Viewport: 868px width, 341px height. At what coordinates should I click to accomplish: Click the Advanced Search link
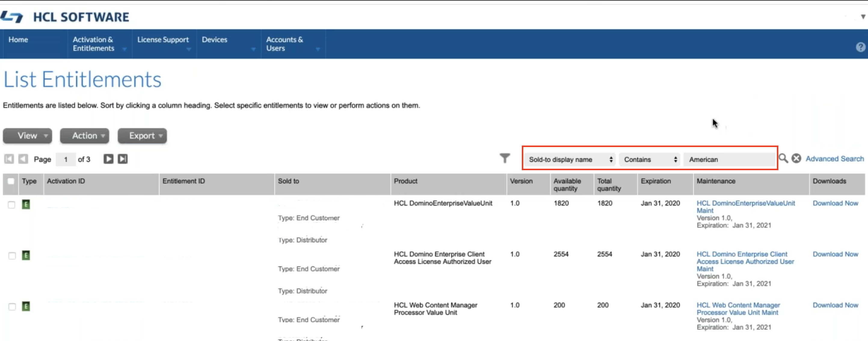[834, 159]
